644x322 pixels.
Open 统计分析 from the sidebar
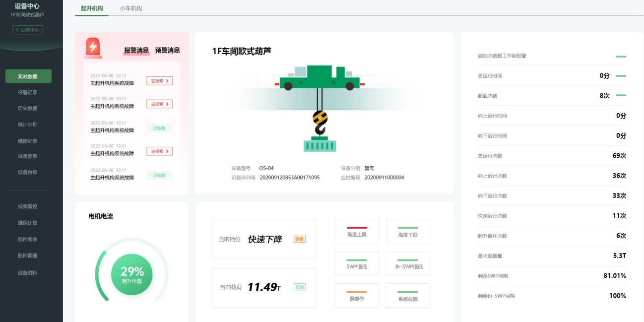(x=28, y=124)
